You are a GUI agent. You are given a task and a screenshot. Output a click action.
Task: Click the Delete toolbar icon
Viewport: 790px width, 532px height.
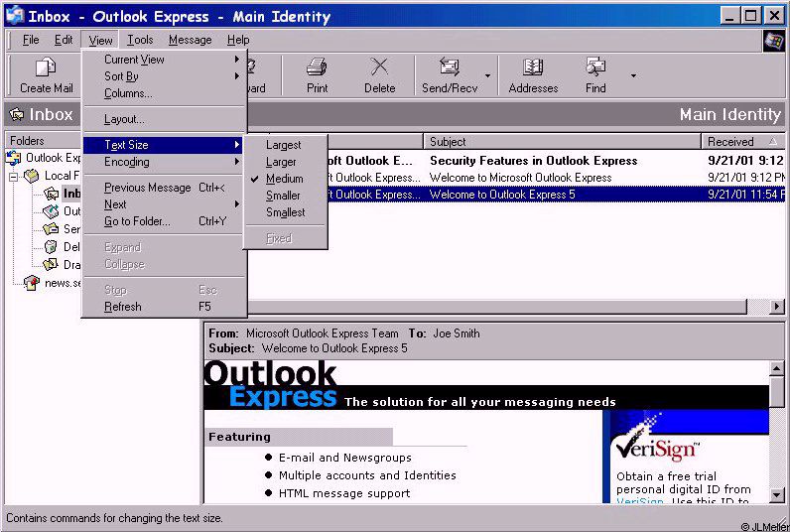(379, 67)
